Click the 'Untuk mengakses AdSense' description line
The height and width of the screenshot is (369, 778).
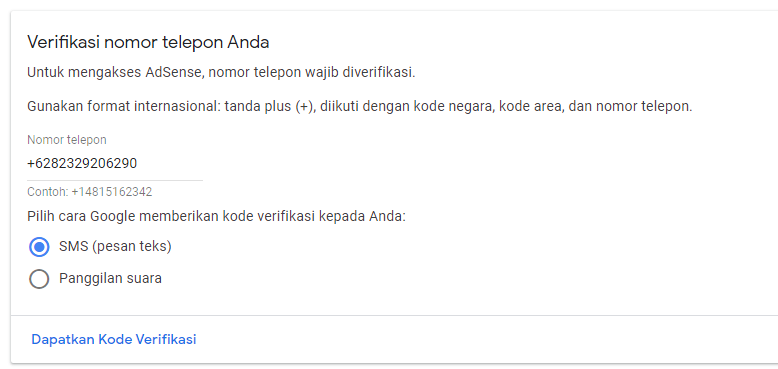click(221, 73)
